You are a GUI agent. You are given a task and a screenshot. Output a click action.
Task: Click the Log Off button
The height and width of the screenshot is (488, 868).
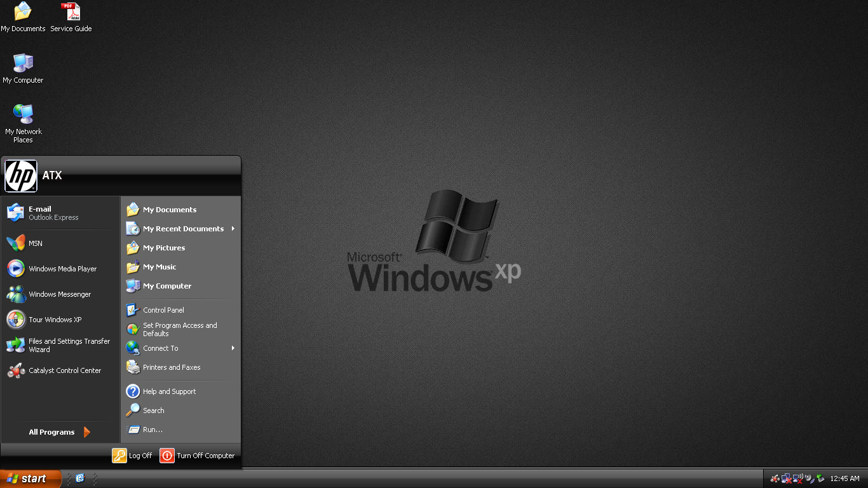[132, 456]
